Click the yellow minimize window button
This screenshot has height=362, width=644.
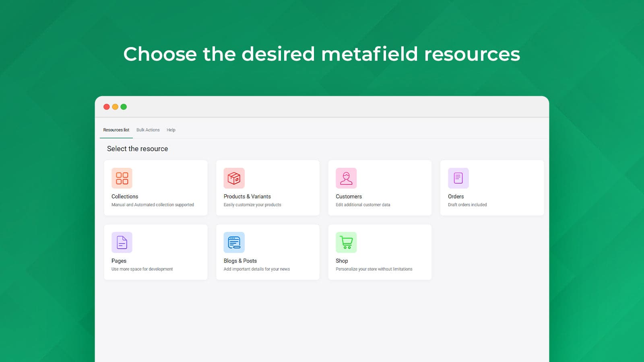tap(115, 107)
